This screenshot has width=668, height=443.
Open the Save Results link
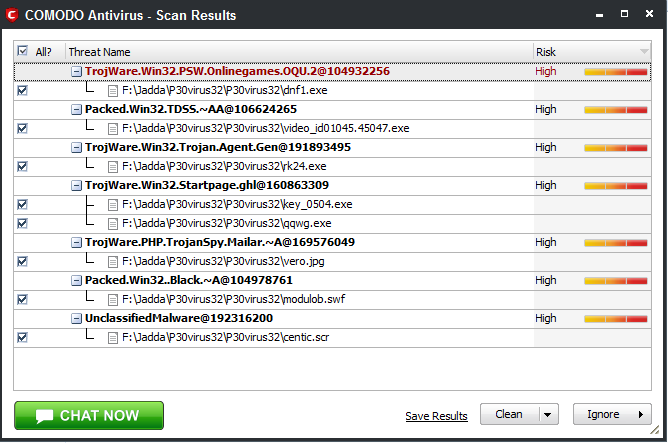(x=436, y=416)
